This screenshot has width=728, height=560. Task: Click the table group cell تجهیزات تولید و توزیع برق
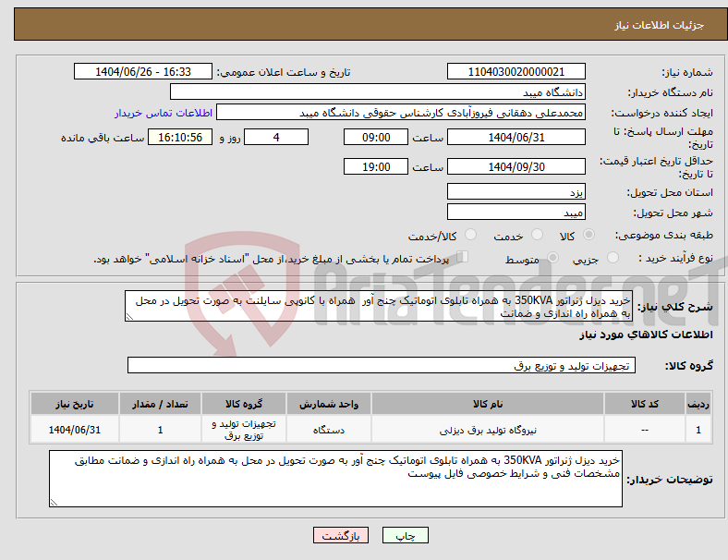(244, 430)
